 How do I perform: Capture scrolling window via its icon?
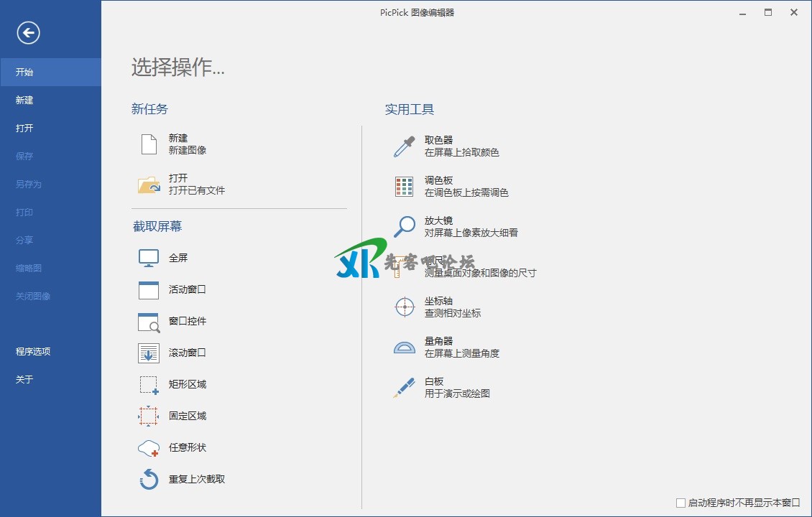149,353
